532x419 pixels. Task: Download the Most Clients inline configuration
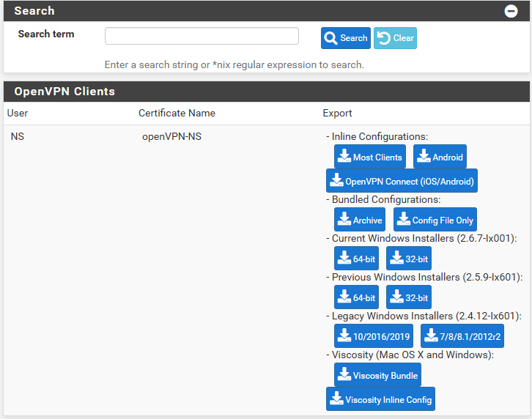pos(370,157)
